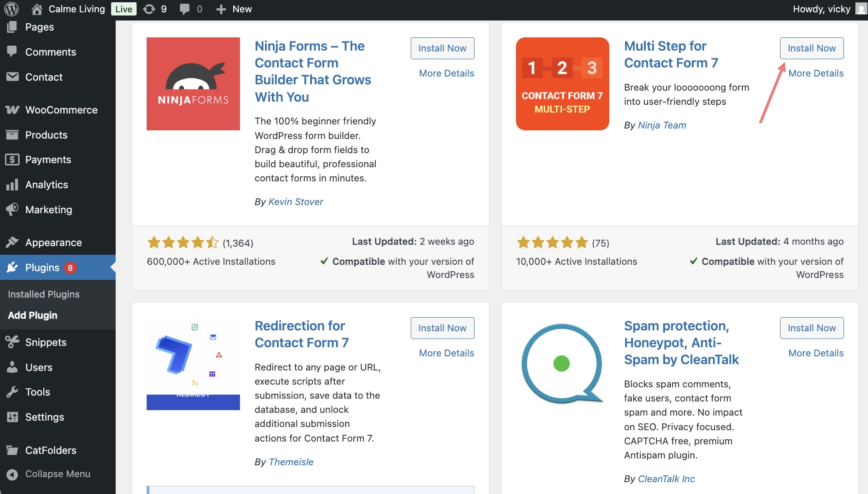The width and height of the screenshot is (868, 494).
Task: Open the WooCommerce sidebar icon
Action: click(12, 110)
